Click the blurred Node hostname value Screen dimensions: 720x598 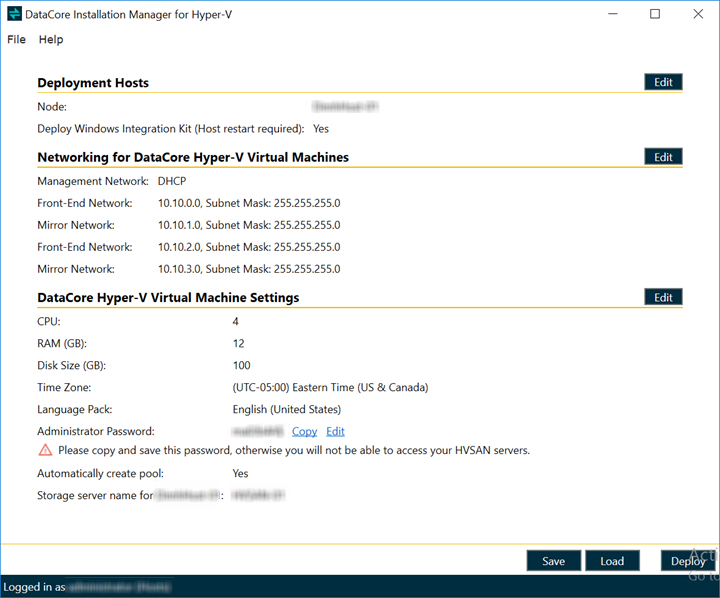coord(345,106)
